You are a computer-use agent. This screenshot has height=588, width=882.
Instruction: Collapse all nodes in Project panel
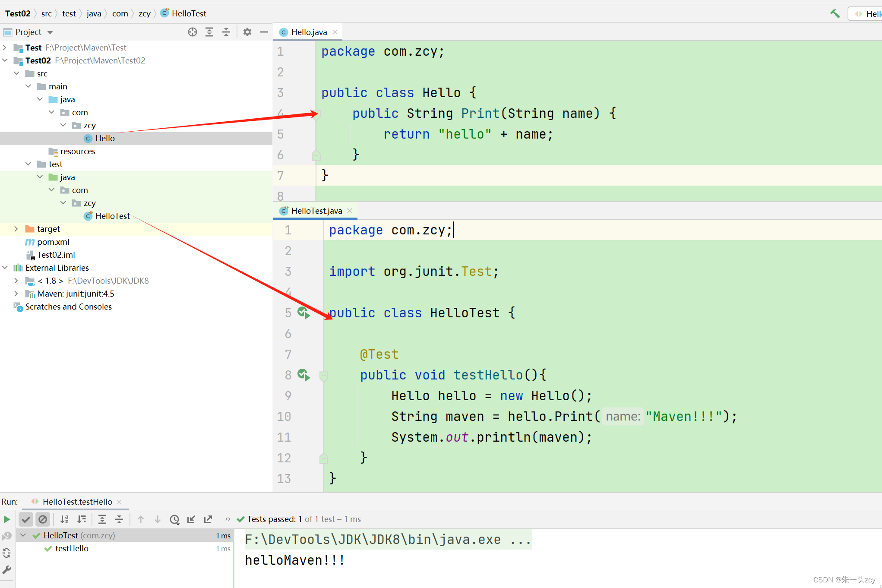point(226,32)
